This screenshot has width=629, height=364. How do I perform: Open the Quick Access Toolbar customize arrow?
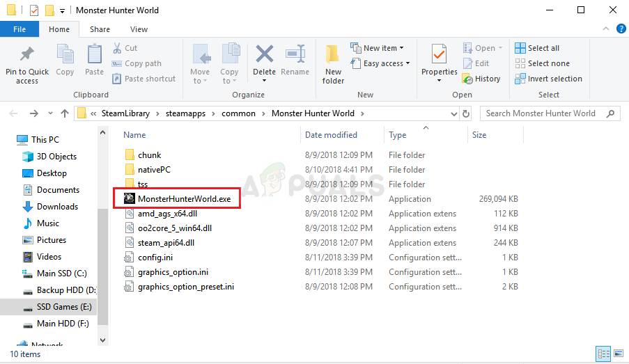tap(62, 11)
